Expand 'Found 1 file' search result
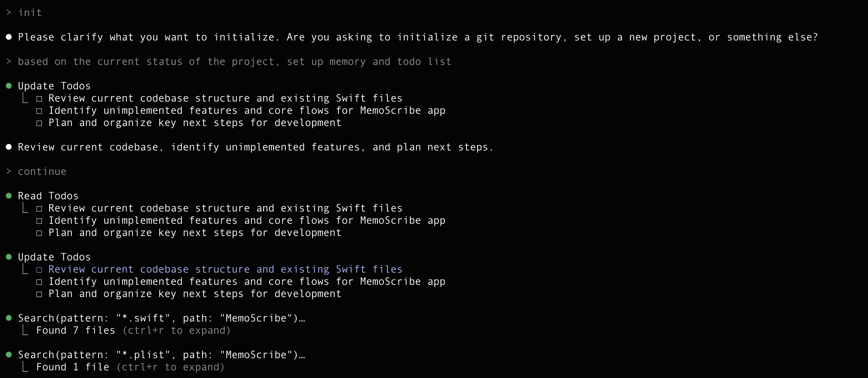 tap(73, 367)
